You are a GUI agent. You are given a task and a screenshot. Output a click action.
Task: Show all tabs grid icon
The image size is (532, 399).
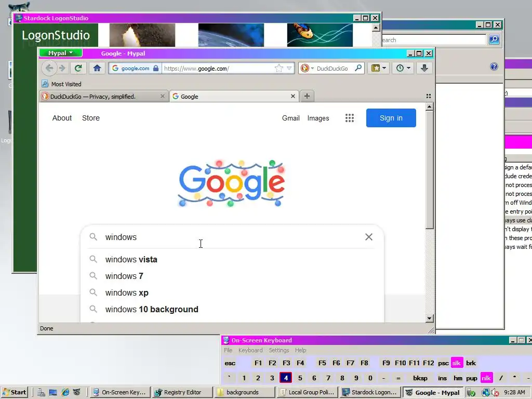tap(429, 96)
